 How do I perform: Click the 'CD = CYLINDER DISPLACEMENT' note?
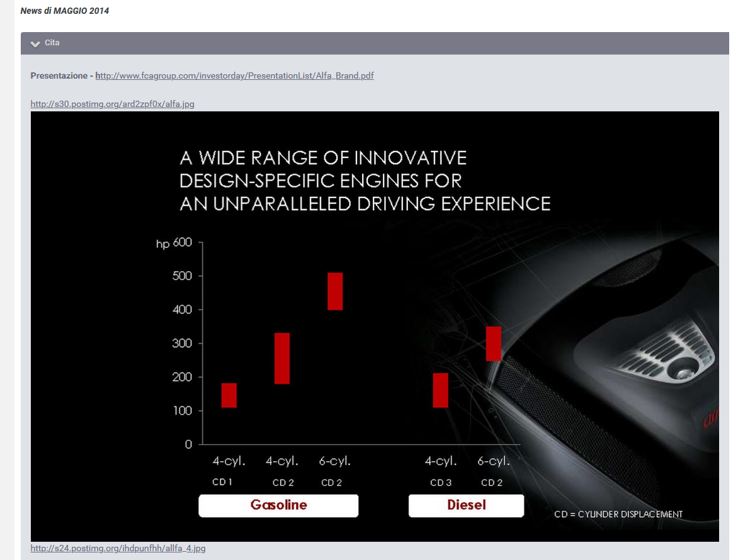point(618,515)
